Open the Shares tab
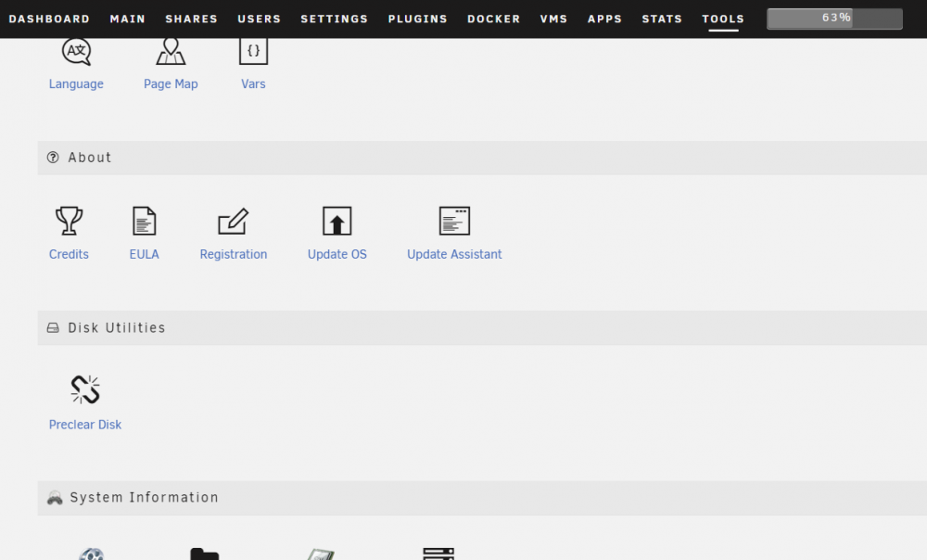Viewport: 927px width, 560px height. [192, 19]
